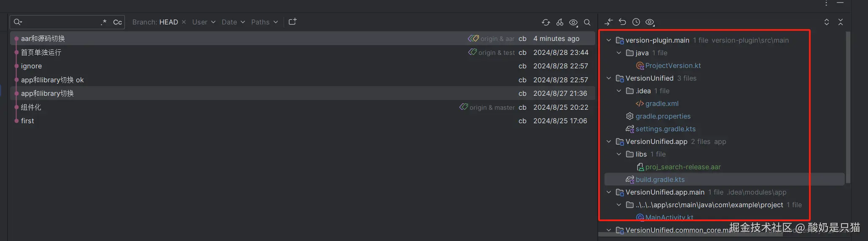This screenshot has height=241, width=868.
Task: Click the Expand All icon in changes panel
Action: coord(827,22)
